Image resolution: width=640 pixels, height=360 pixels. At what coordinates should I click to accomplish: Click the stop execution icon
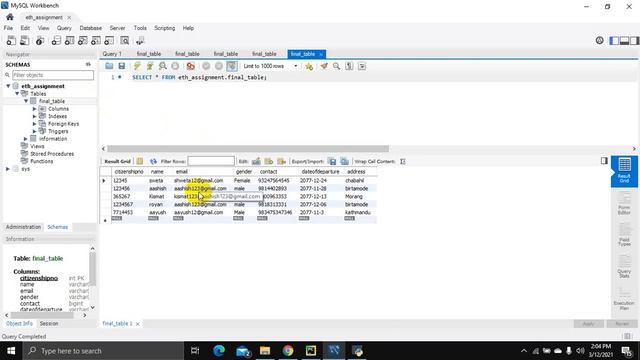pyautogui.click(x=175, y=66)
